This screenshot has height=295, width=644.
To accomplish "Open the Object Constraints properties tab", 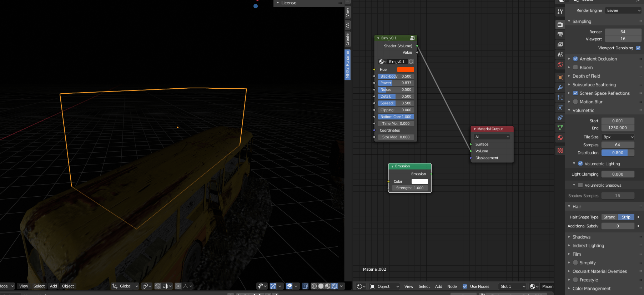I will [x=560, y=118].
